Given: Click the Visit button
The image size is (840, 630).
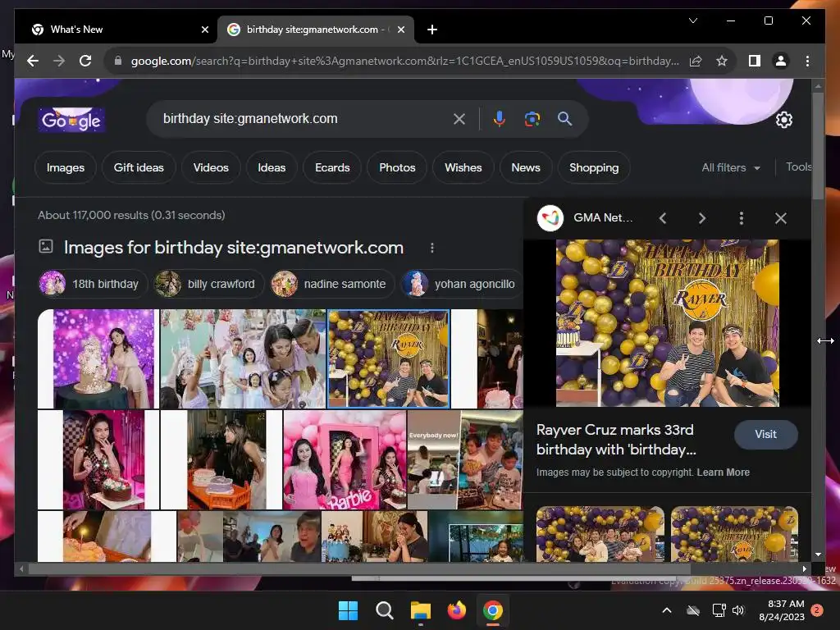Looking at the screenshot, I should click(x=765, y=435).
